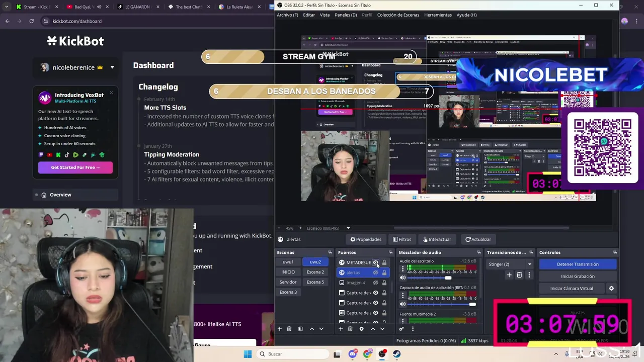
Task: Select scene uwu1
Action: [x=288, y=262]
